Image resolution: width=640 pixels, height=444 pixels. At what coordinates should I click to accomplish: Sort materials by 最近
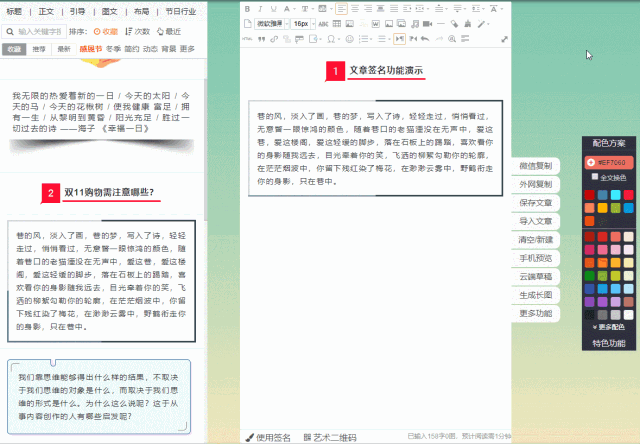(x=169, y=31)
